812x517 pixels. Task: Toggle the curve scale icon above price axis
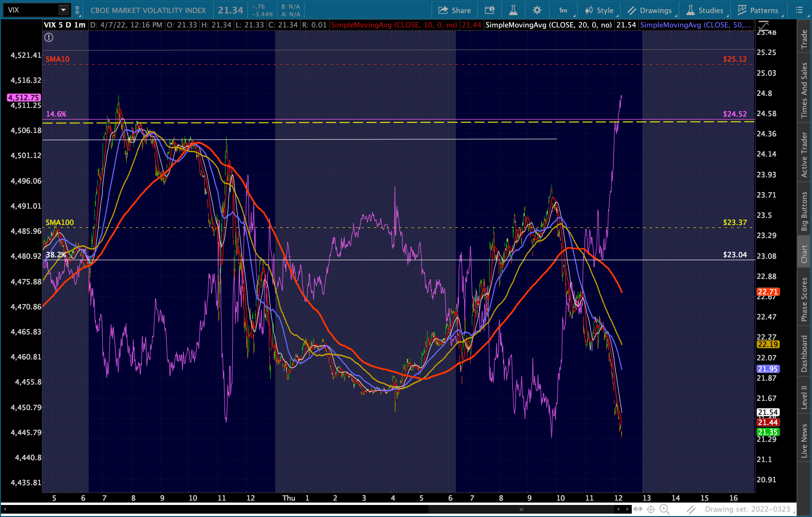pos(763,25)
